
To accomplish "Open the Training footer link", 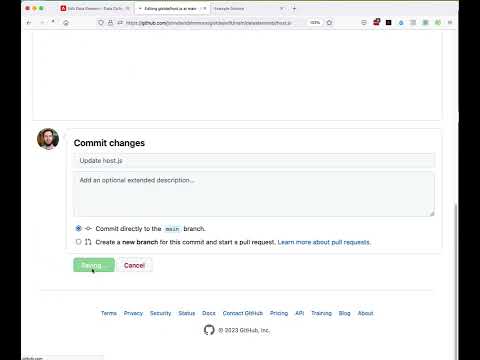I will pyautogui.click(x=321, y=313).
